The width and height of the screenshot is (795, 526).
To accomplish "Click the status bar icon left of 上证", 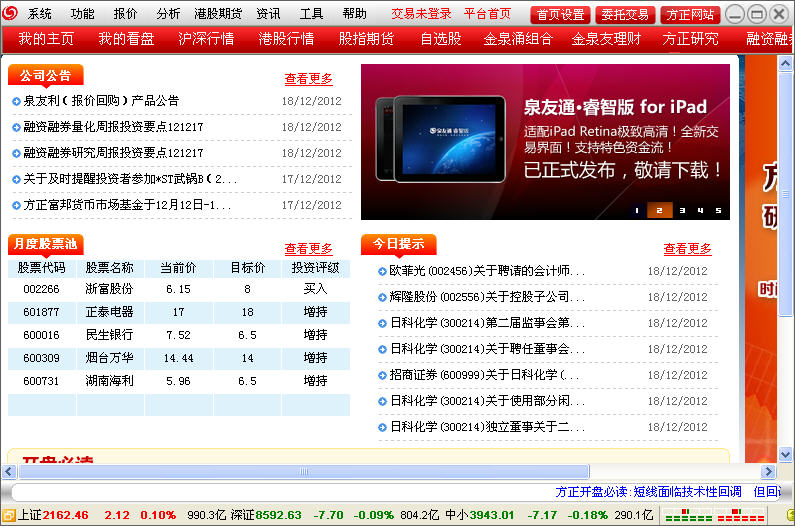I will point(10,515).
